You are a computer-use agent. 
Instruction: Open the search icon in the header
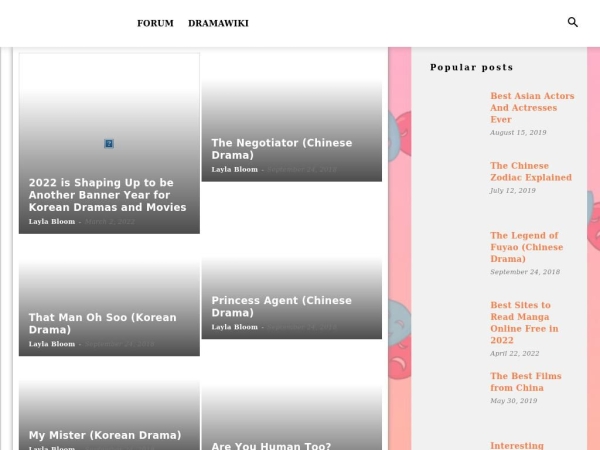(572, 22)
